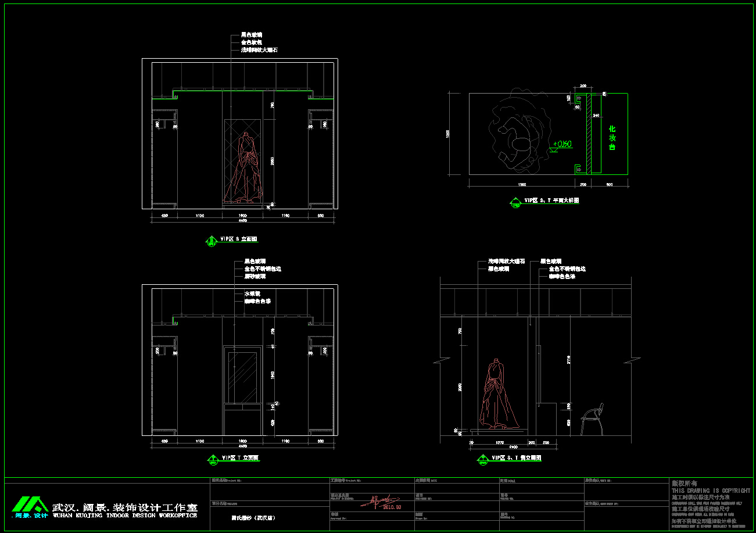
Task: Select the 1360 dimension under the plan
Action: click(522, 185)
